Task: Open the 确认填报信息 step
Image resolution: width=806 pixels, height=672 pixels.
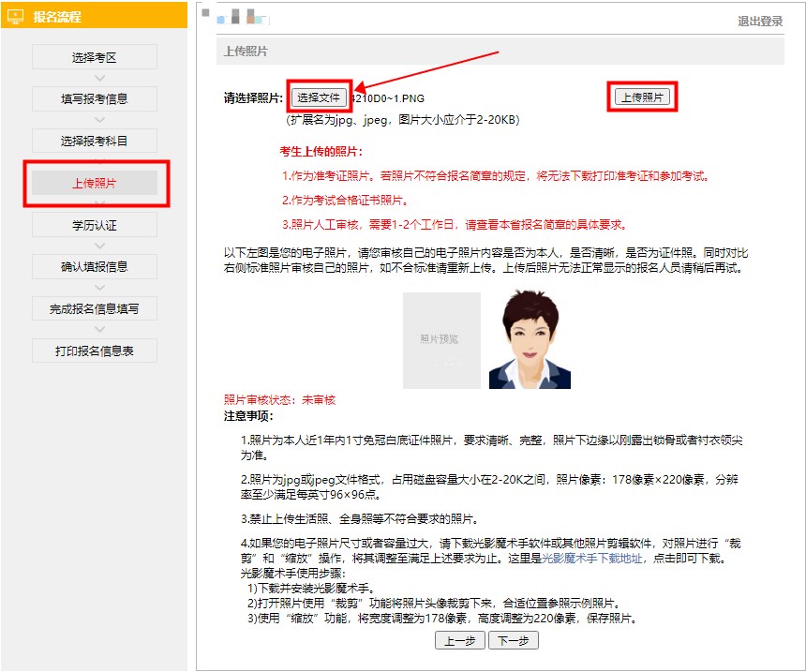Action: tap(95, 266)
